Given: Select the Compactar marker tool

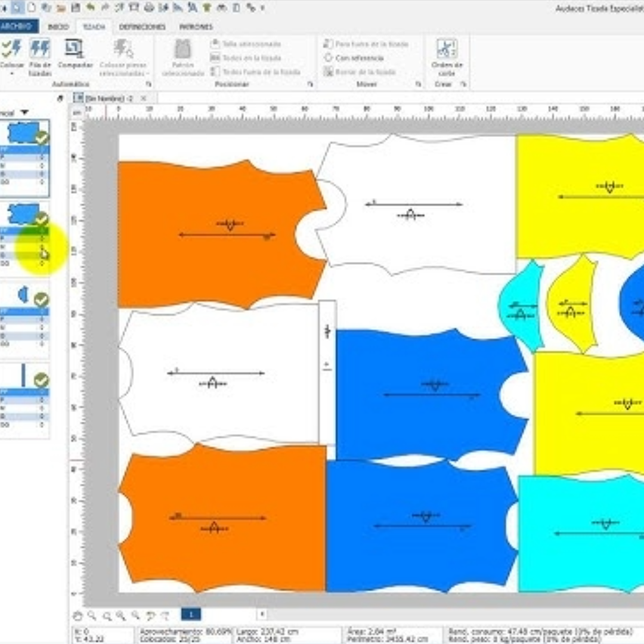Looking at the screenshot, I should pyautogui.click(x=75, y=48).
